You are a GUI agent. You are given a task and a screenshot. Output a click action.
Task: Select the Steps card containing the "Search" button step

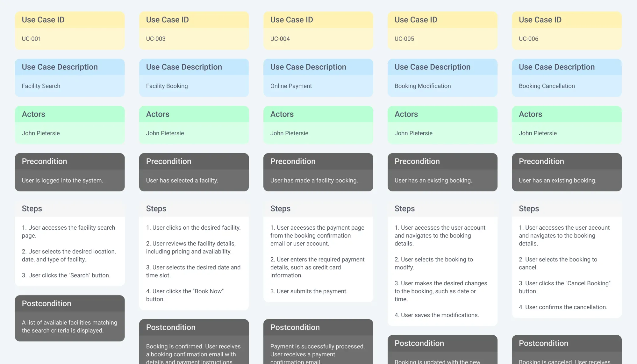(70, 244)
